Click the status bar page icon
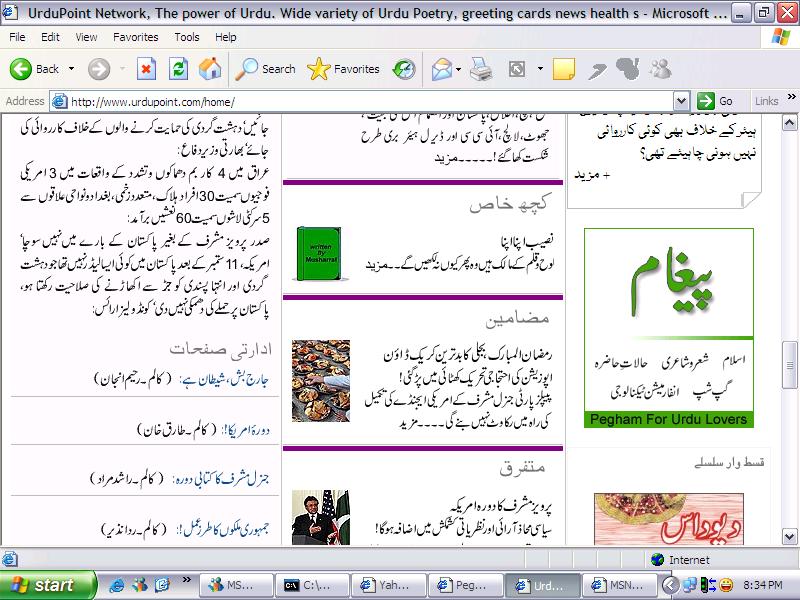 [10, 560]
